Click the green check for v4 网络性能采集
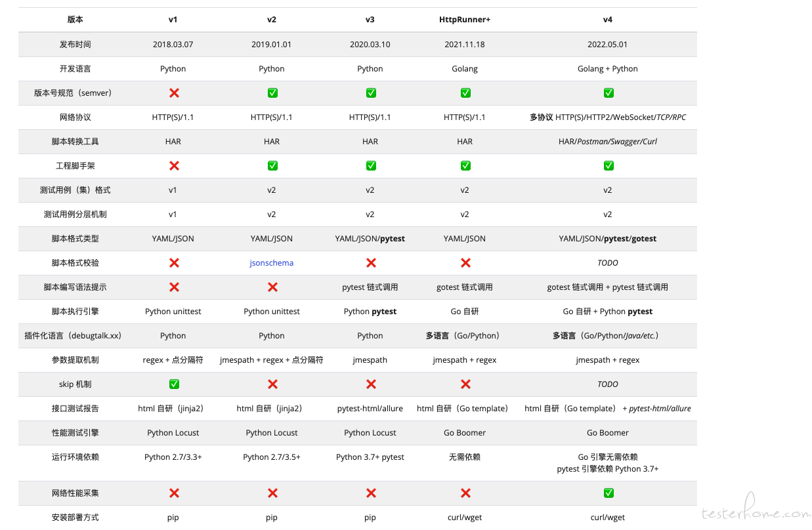This screenshot has height=530, width=812. pyautogui.click(x=609, y=493)
